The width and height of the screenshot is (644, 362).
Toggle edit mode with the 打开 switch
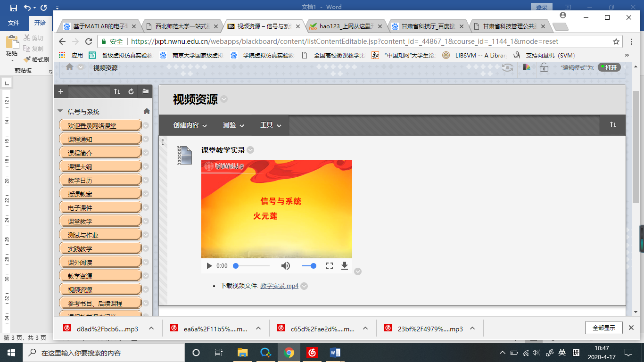pyautogui.click(x=609, y=67)
